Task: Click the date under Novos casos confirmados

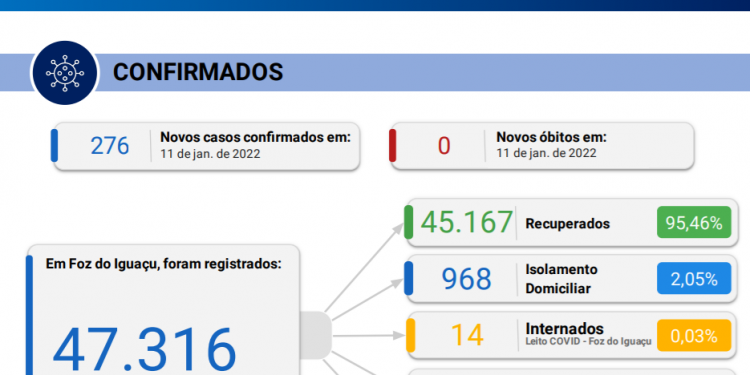Action: (x=210, y=154)
